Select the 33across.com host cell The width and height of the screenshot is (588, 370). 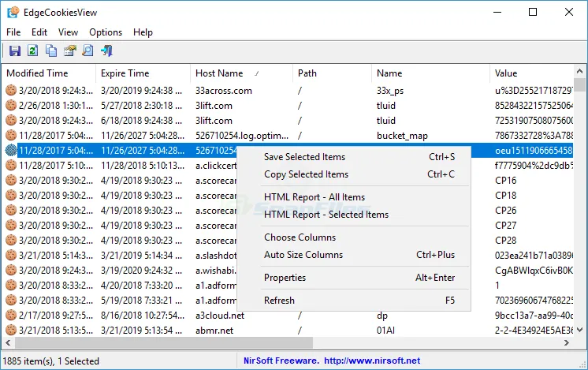point(224,91)
